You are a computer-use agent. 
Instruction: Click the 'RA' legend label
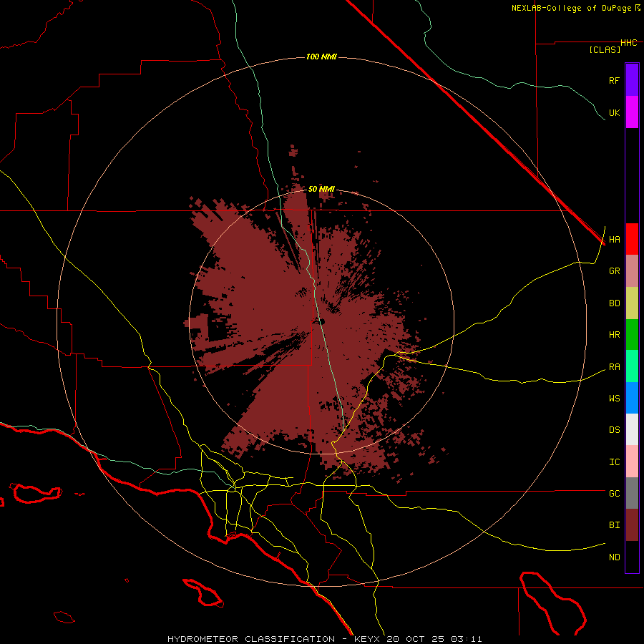pos(614,367)
